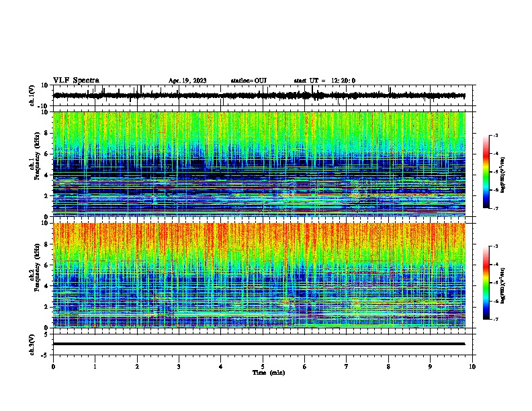
Task: Click the flat ch.3 voltage trace line
Action: [x=259, y=344]
